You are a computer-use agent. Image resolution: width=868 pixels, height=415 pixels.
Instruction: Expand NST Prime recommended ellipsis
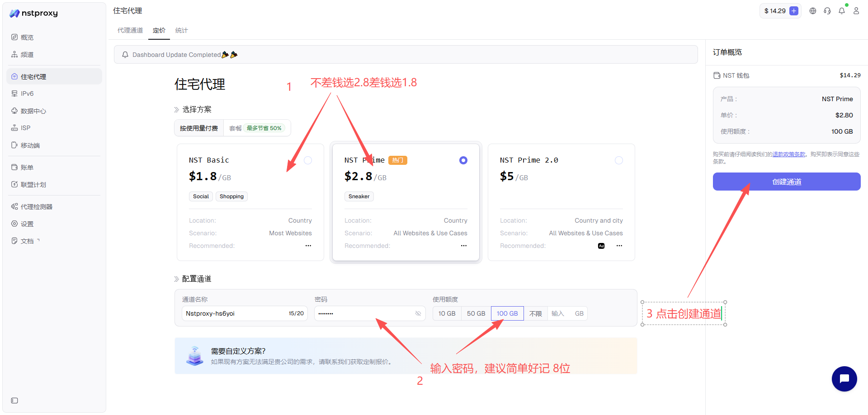click(464, 246)
